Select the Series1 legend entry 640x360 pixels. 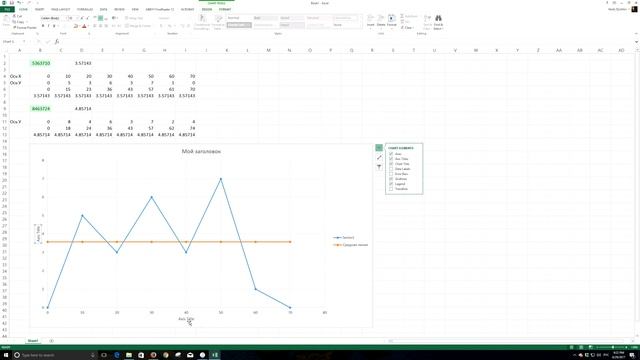click(x=344, y=238)
